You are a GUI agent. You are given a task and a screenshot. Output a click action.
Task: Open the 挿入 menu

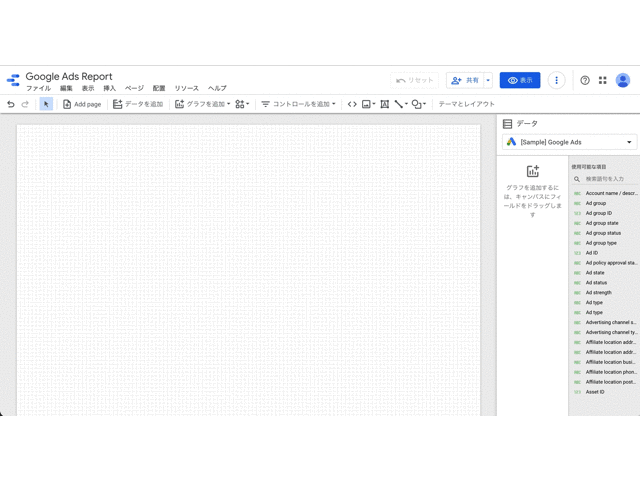pyautogui.click(x=110, y=89)
